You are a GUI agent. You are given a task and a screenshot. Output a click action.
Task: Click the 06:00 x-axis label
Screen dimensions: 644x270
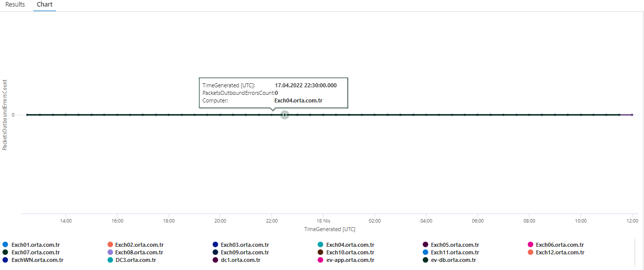[478, 221]
